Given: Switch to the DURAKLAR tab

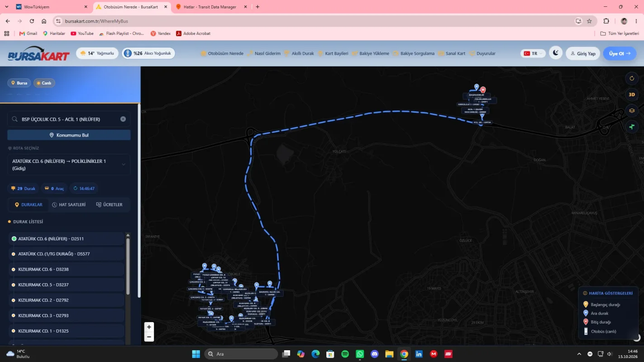Looking at the screenshot, I should [29, 205].
